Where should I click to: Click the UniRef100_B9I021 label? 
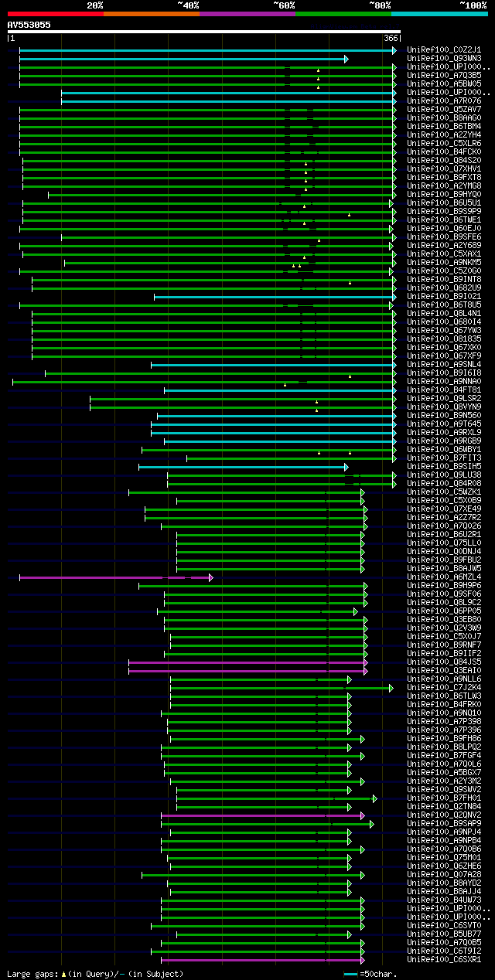(x=444, y=297)
